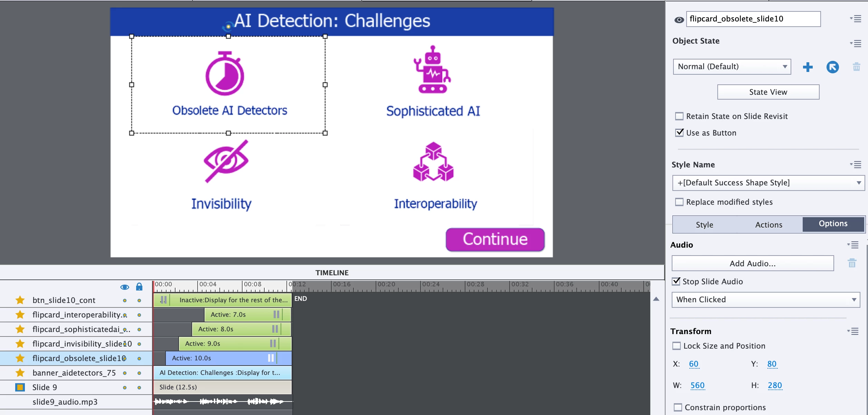Toggle Stop Slide Audio checkbox

tap(676, 282)
